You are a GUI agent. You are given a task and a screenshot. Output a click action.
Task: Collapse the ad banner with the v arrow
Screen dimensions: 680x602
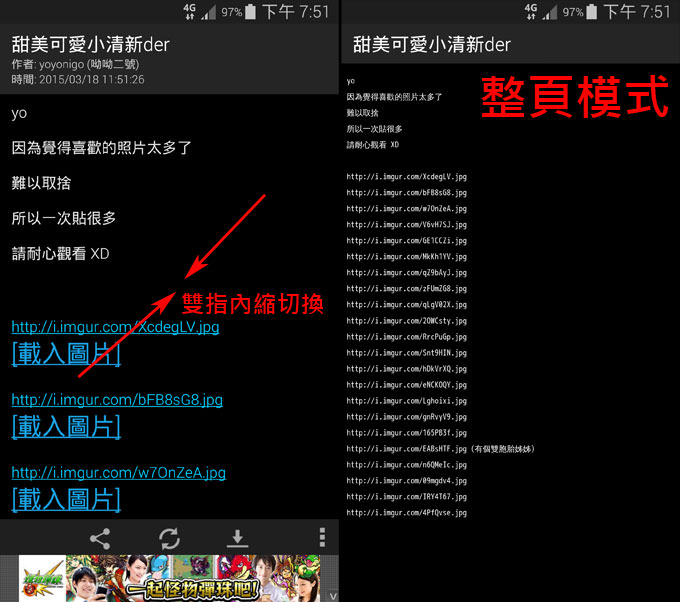(333, 594)
